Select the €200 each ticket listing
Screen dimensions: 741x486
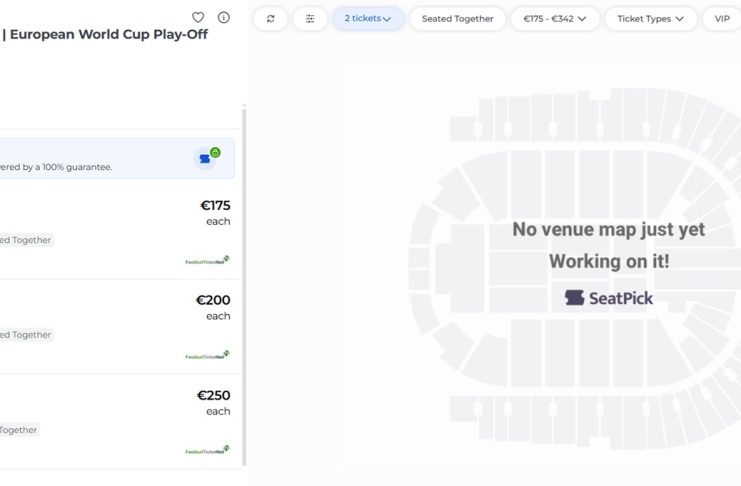[x=120, y=326]
